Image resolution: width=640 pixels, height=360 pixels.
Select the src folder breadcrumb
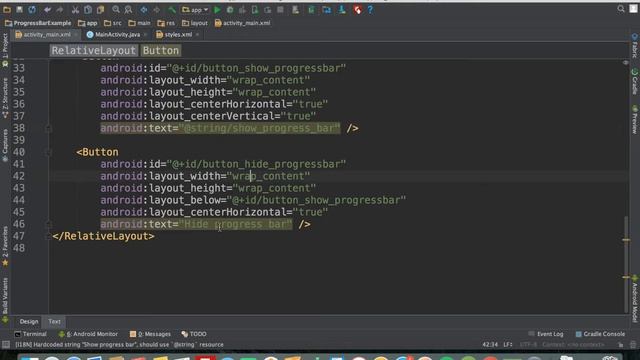113,23
